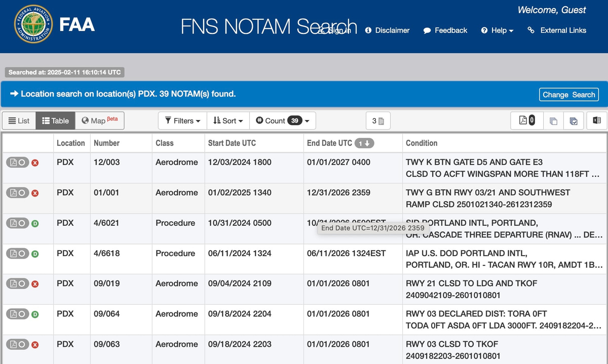Image resolution: width=608 pixels, height=364 pixels.
Task: Toggle PDF selection for NOTAM 4/6618 row
Action: [18, 254]
